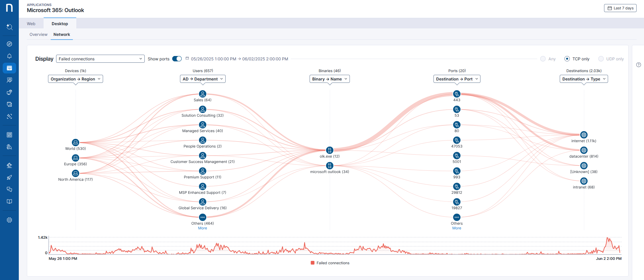Open the Overview sub-tab

[38, 35]
